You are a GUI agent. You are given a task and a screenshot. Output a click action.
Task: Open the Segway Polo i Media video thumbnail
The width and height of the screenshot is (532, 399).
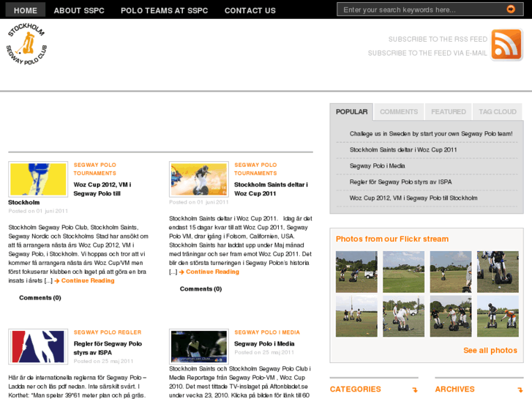click(199, 347)
